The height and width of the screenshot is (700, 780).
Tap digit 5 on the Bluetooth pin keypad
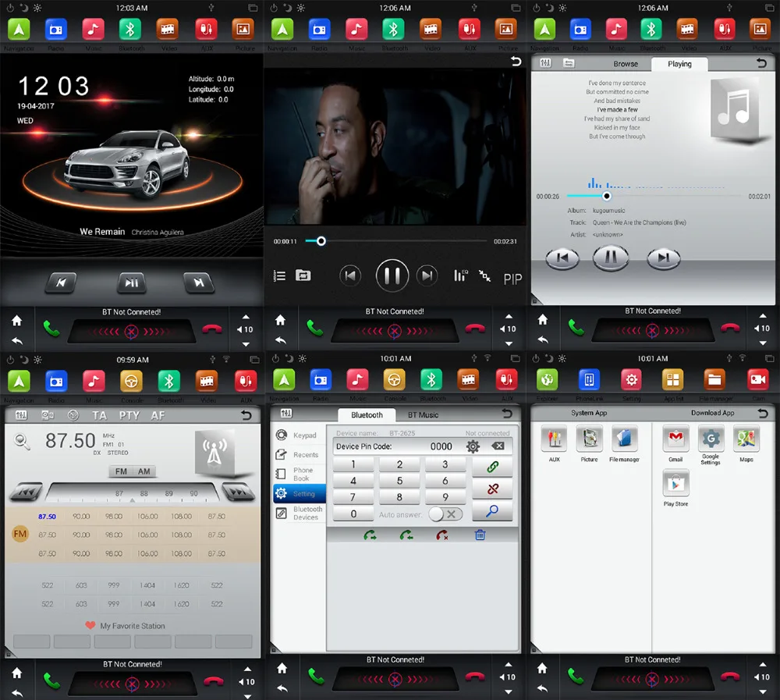click(399, 481)
